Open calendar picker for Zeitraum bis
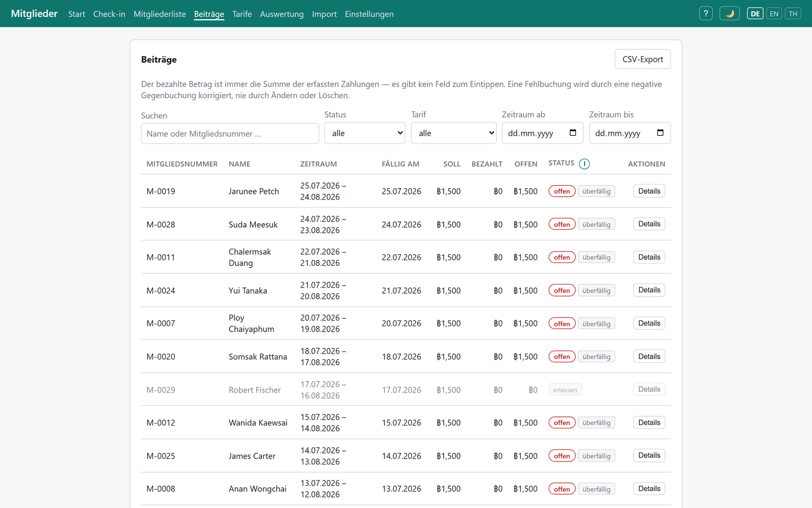Image resolution: width=812 pixels, height=508 pixels. coord(660,133)
